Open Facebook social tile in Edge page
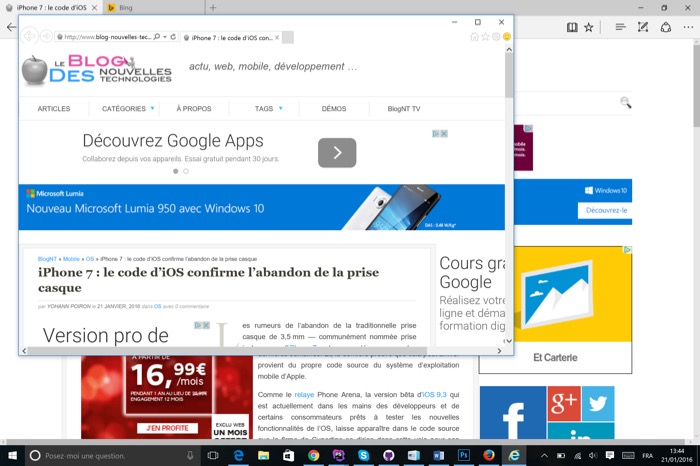 click(x=512, y=413)
